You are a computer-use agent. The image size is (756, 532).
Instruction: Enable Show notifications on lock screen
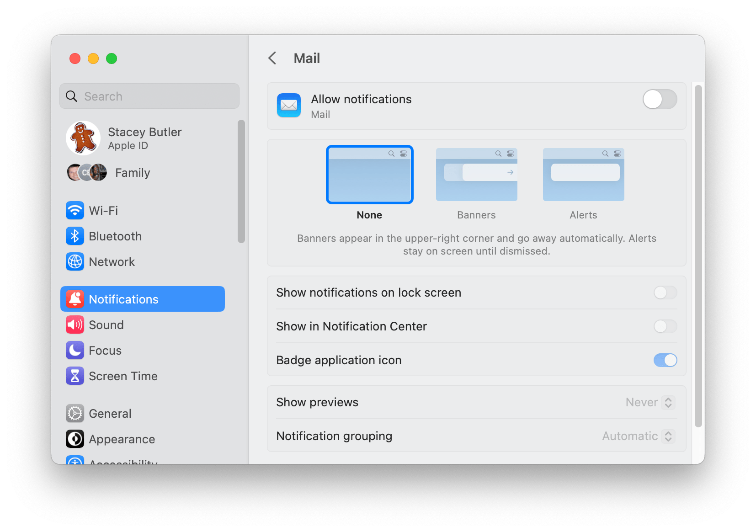point(665,293)
